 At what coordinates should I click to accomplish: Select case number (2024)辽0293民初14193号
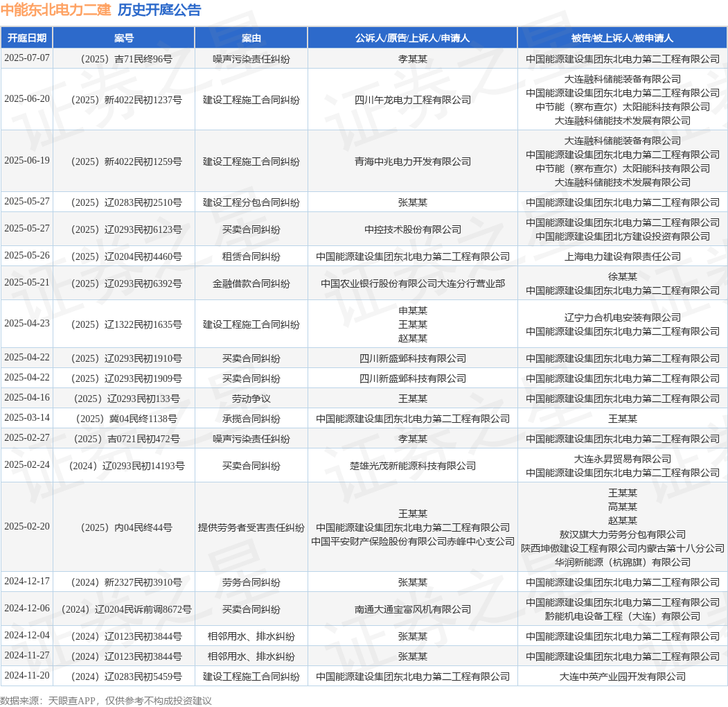pos(124,466)
